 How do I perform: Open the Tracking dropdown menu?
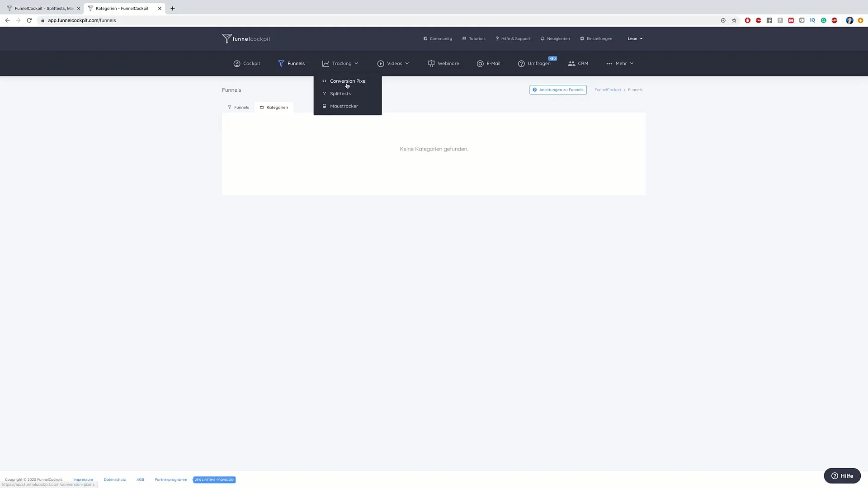(x=340, y=62)
